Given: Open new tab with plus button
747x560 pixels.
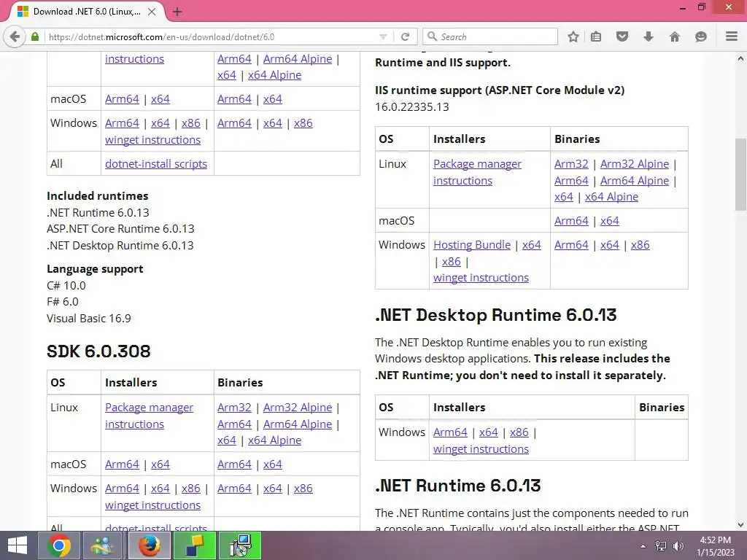Looking at the screenshot, I should (177, 12).
